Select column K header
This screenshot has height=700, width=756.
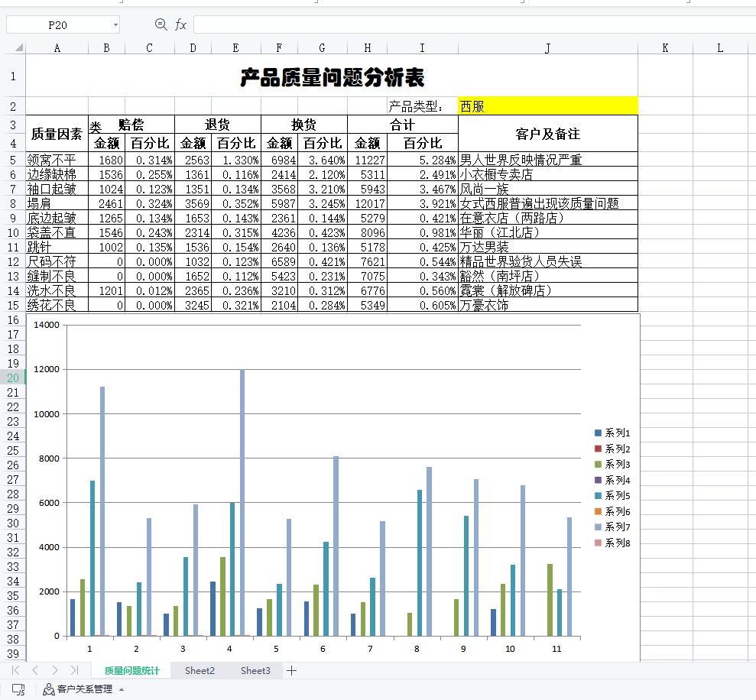[x=665, y=47]
